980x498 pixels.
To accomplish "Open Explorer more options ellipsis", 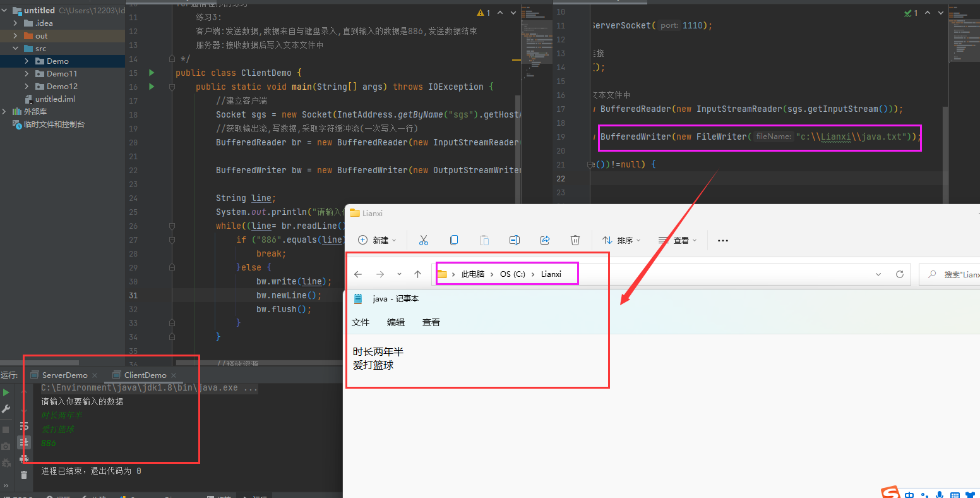I will coord(724,240).
